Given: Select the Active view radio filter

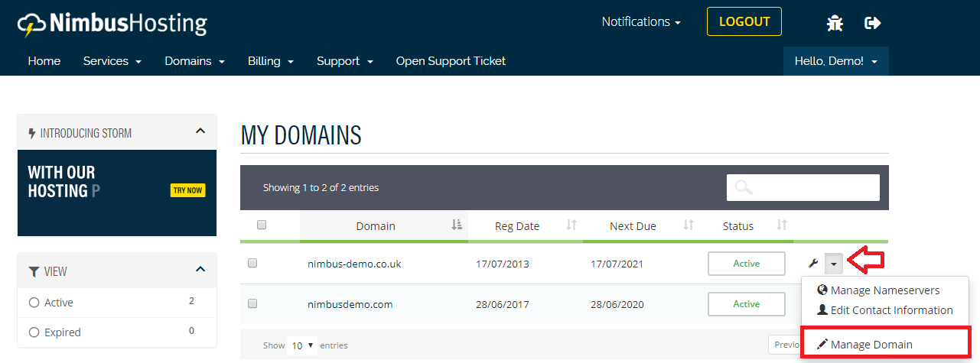Looking at the screenshot, I should (34, 303).
